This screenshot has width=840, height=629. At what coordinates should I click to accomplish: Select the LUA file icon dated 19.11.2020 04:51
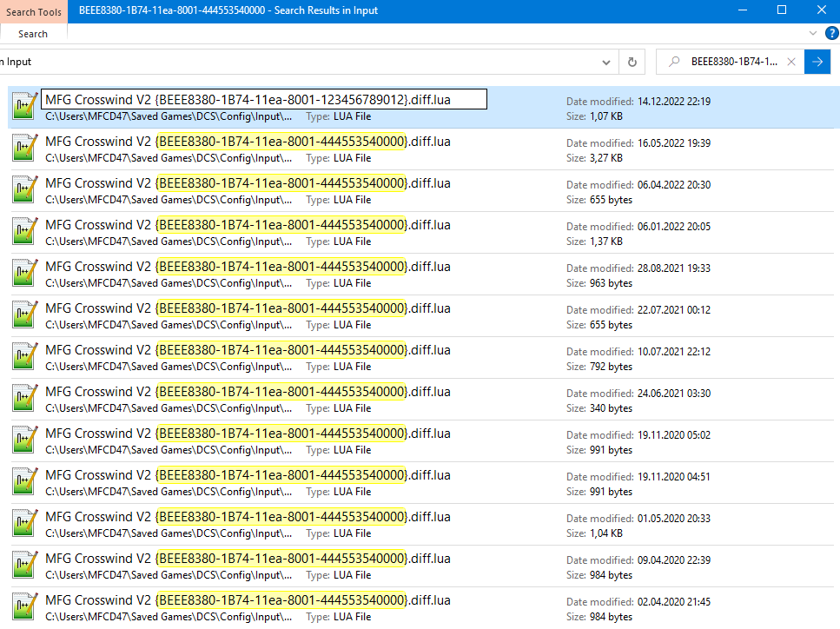click(x=24, y=482)
